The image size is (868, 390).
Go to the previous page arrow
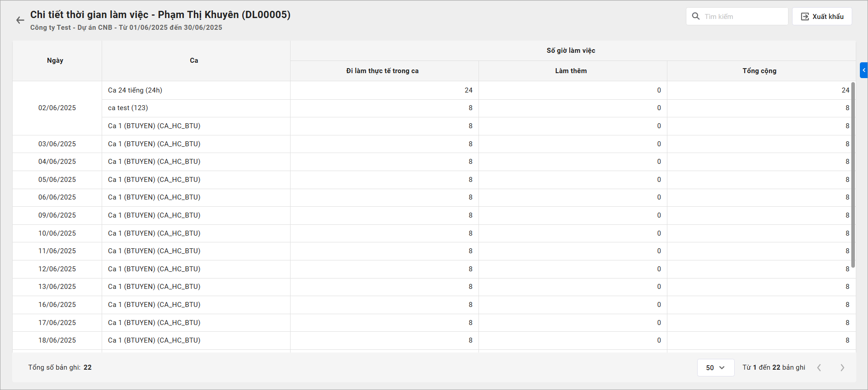[x=819, y=367]
